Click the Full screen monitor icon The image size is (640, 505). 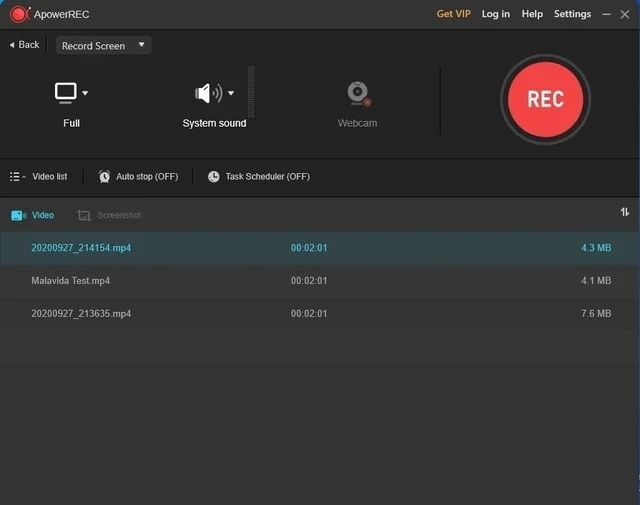tap(66, 93)
